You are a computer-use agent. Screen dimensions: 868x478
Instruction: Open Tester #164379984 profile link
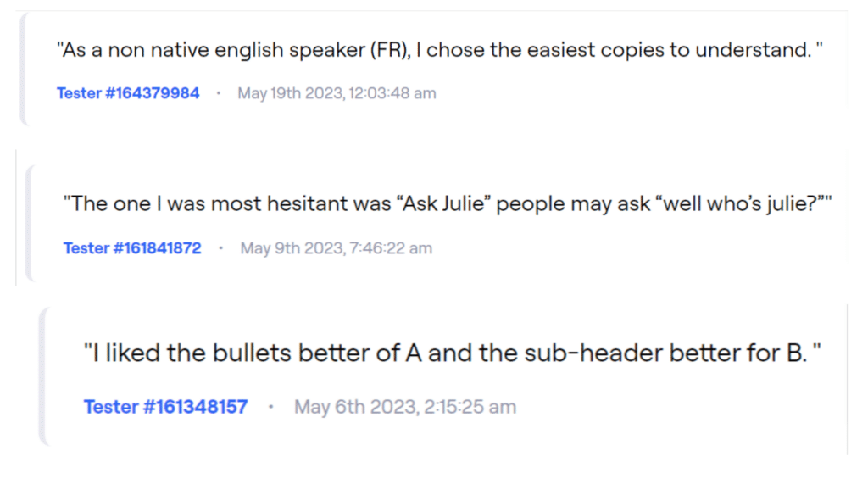(x=128, y=93)
